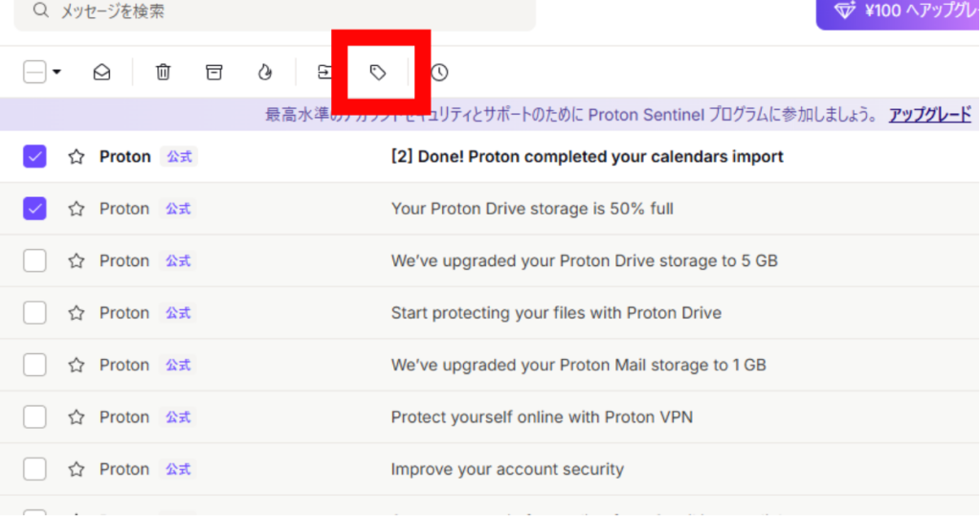The image size is (980, 516).
Task: Uncheck the calendars import email checkbox
Action: click(x=34, y=156)
